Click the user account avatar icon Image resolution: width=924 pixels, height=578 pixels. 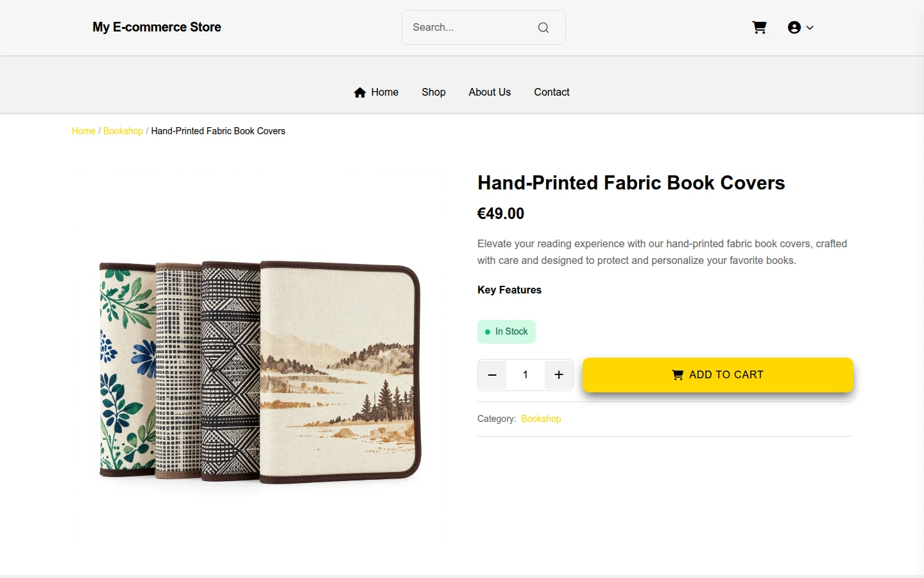(x=794, y=28)
